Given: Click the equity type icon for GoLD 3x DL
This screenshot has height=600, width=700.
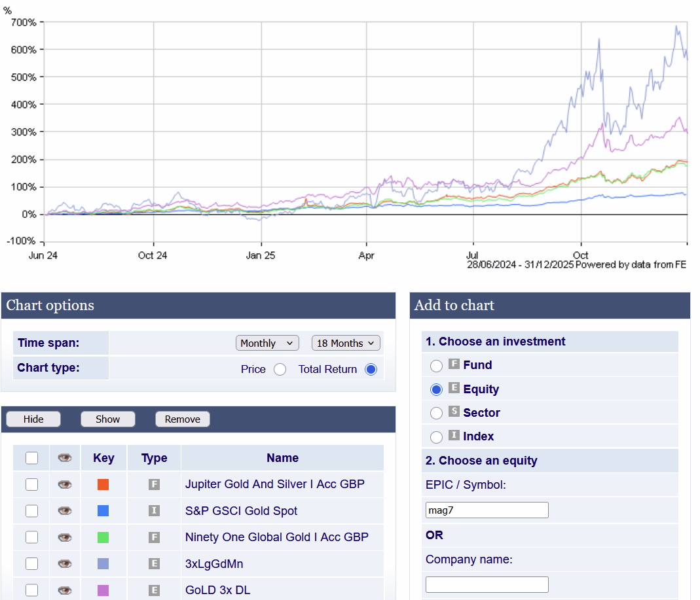Looking at the screenshot, I should (154, 590).
